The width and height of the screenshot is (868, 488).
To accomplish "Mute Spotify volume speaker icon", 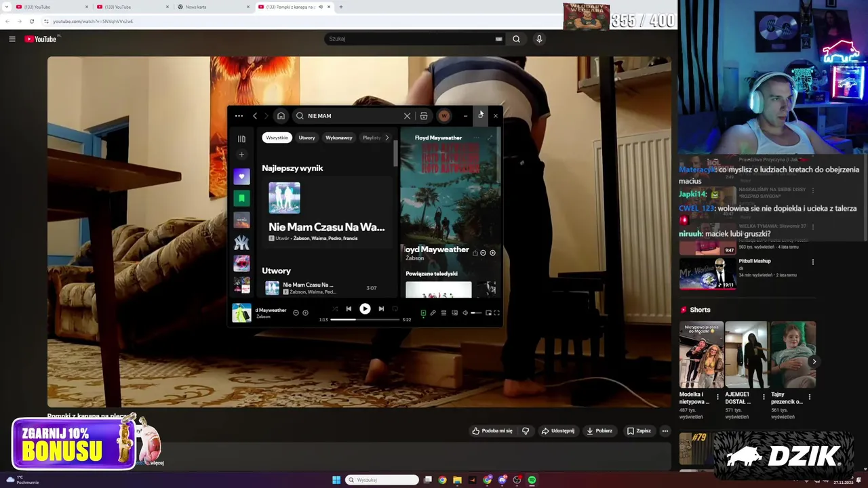I will coord(465,313).
